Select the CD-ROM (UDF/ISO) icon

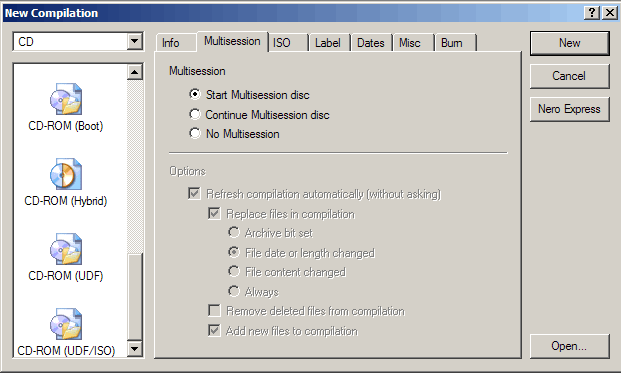coord(66,324)
